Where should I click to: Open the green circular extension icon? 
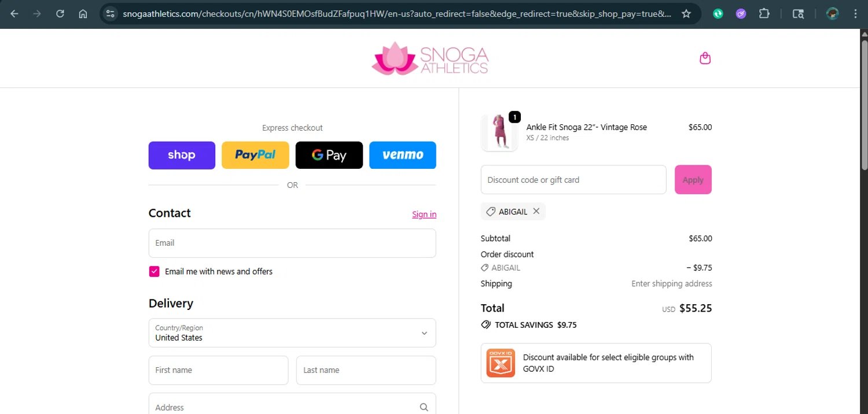coord(718,14)
